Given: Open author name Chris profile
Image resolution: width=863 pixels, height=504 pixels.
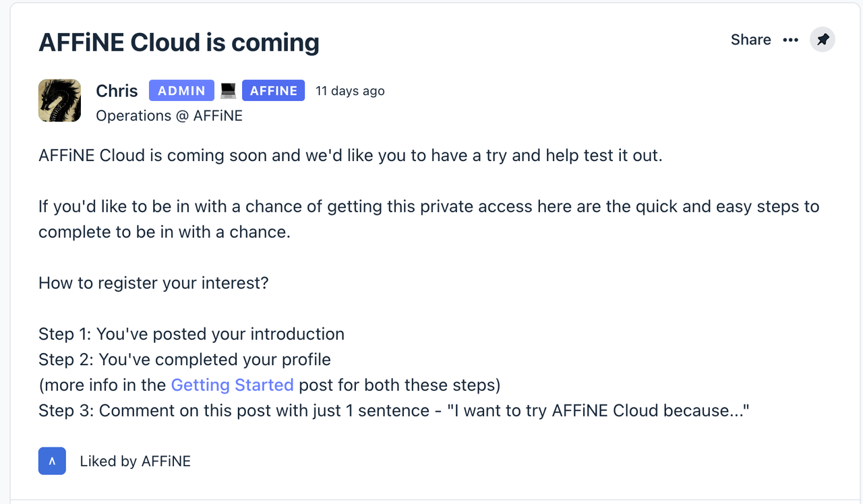Looking at the screenshot, I should click(x=117, y=90).
